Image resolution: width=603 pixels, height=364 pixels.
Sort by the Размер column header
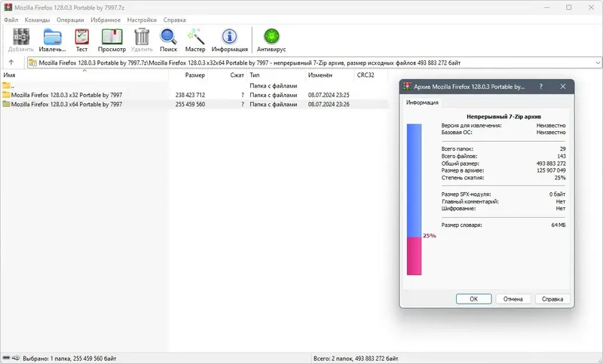tap(188, 75)
